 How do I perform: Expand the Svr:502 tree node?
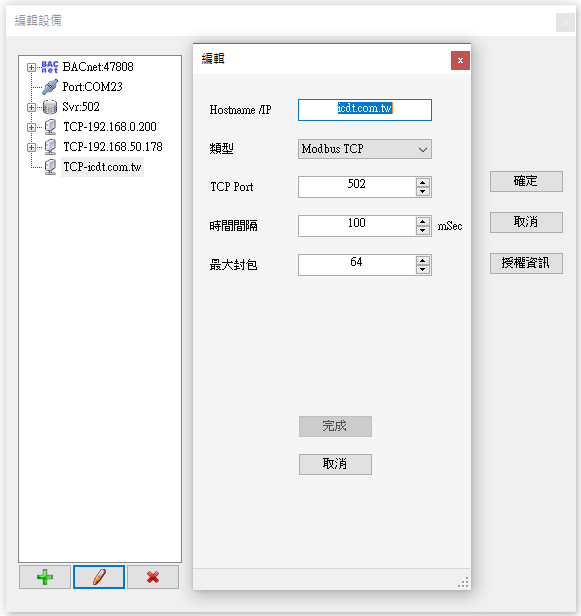click(31, 107)
